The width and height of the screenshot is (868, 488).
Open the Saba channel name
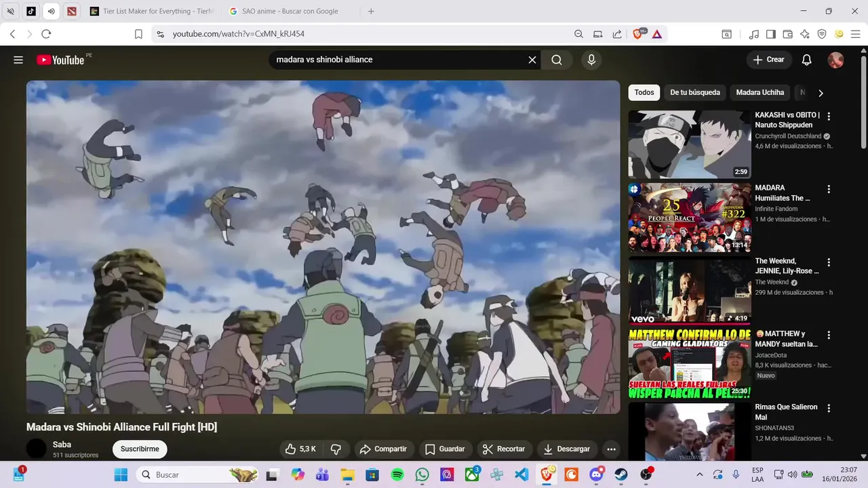pos(62,445)
